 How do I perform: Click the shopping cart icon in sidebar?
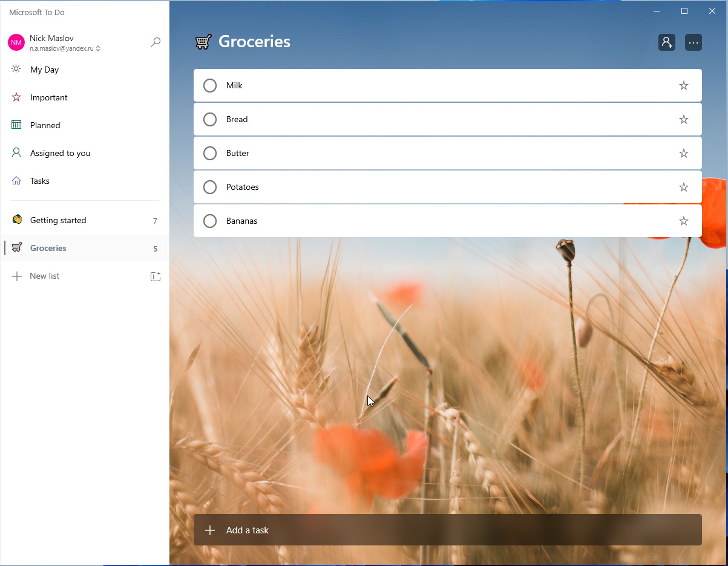[x=17, y=247]
